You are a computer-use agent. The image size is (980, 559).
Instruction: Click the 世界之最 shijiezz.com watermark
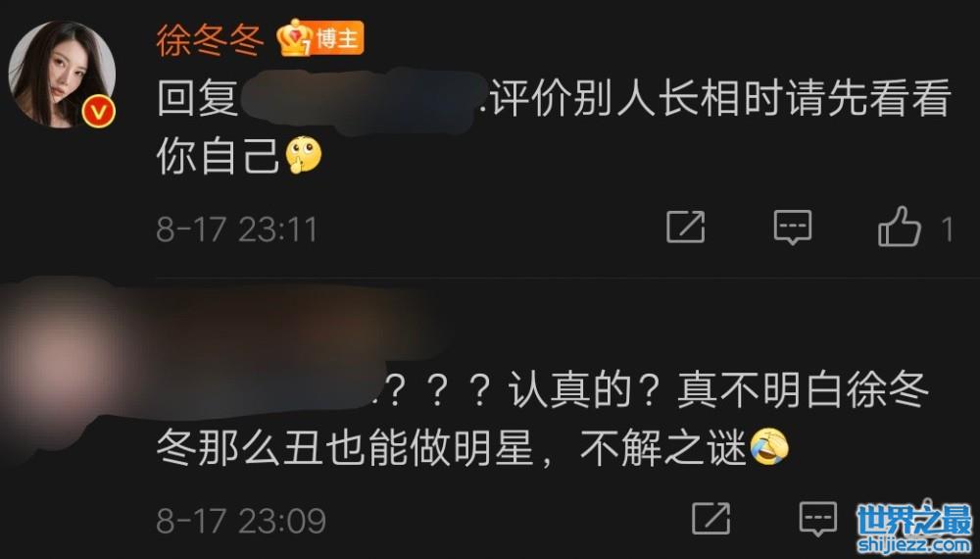click(914, 528)
